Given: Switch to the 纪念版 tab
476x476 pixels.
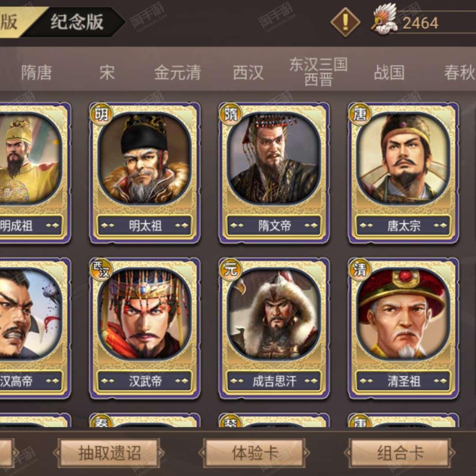Looking at the screenshot, I should (77, 22).
